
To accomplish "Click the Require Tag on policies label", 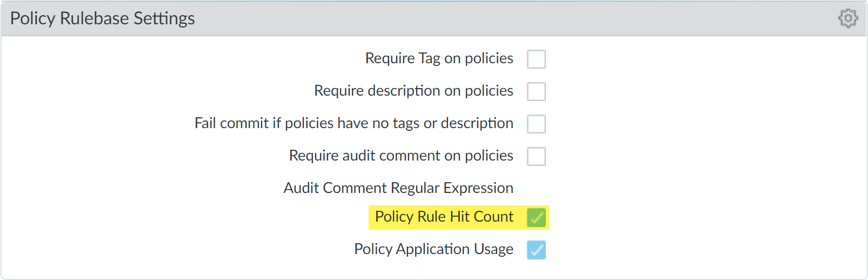I will 439,58.
